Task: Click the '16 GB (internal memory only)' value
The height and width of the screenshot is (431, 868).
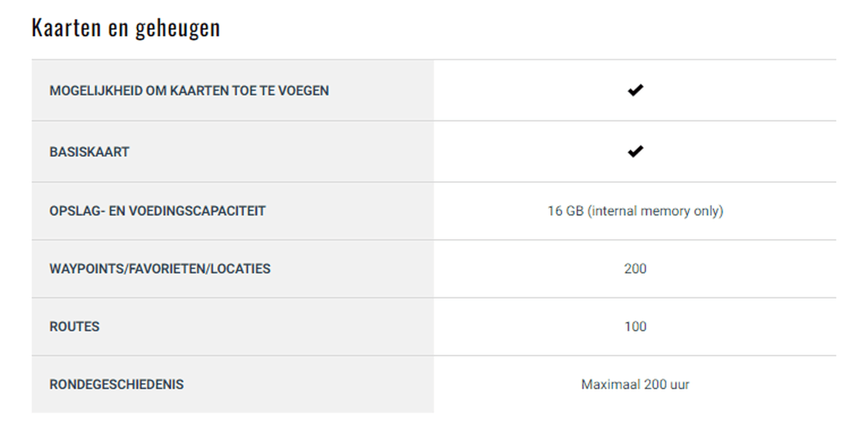Action: click(635, 211)
